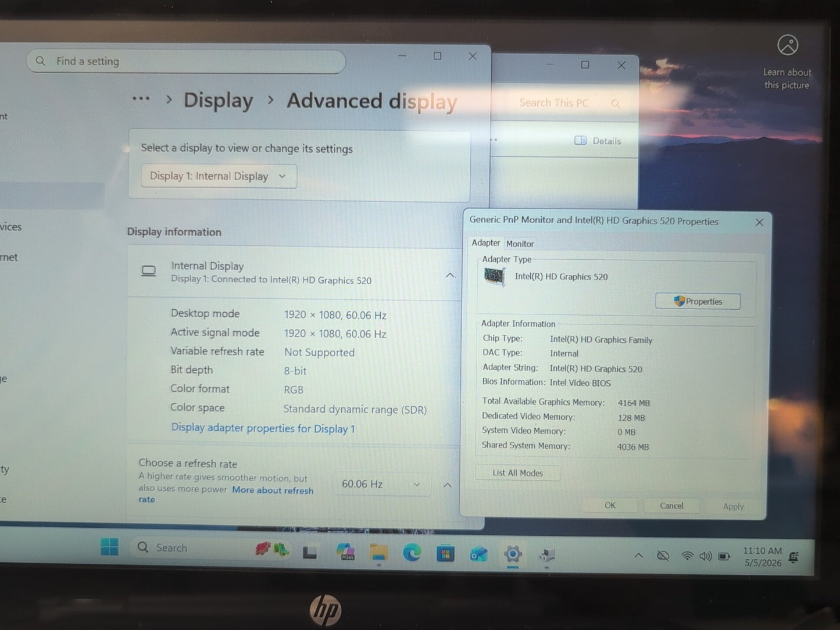Launch Microsoft 365 Copilot from taskbar
Viewport: 840px width, 630px height.
345,552
